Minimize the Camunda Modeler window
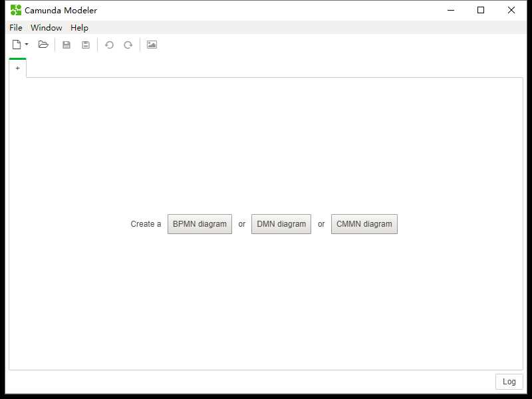 tap(451, 10)
